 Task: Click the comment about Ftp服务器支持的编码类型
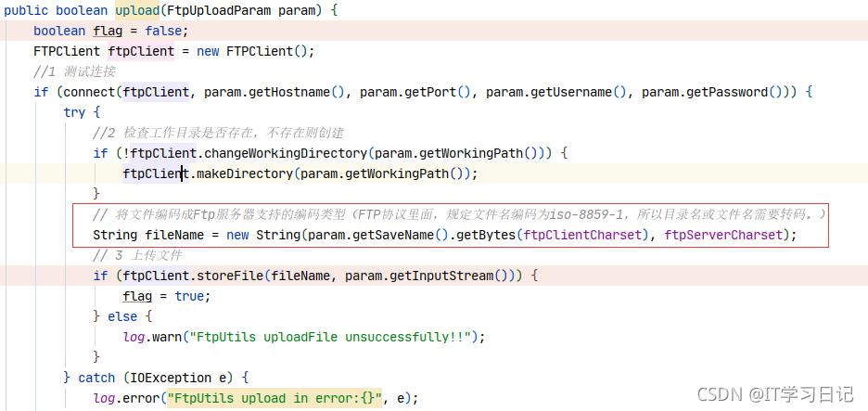(461, 214)
